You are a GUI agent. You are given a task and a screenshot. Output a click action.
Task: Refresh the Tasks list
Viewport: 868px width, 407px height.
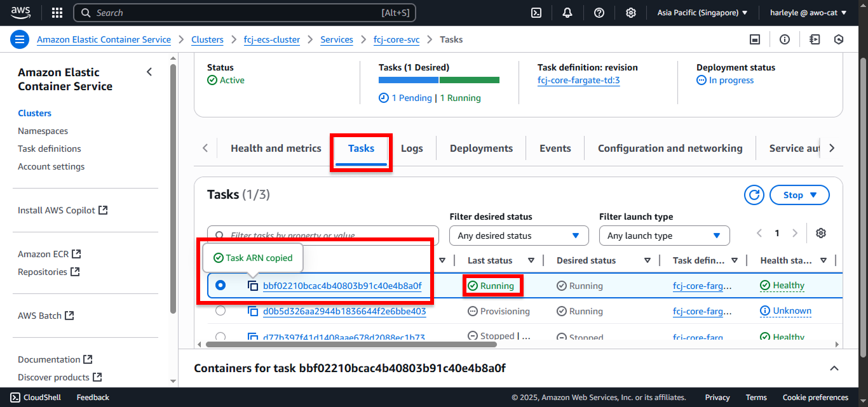pyautogui.click(x=754, y=195)
